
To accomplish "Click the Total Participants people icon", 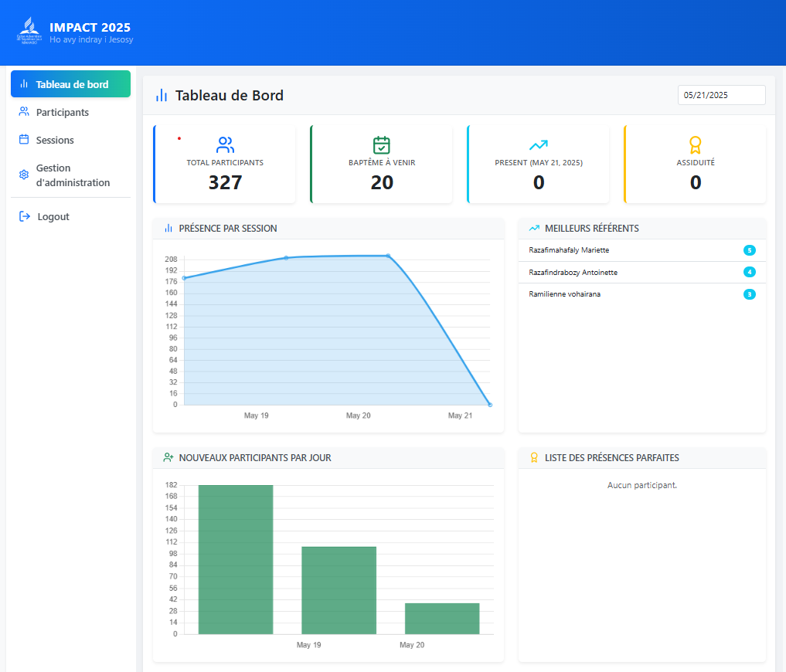I will click(224, 144).
